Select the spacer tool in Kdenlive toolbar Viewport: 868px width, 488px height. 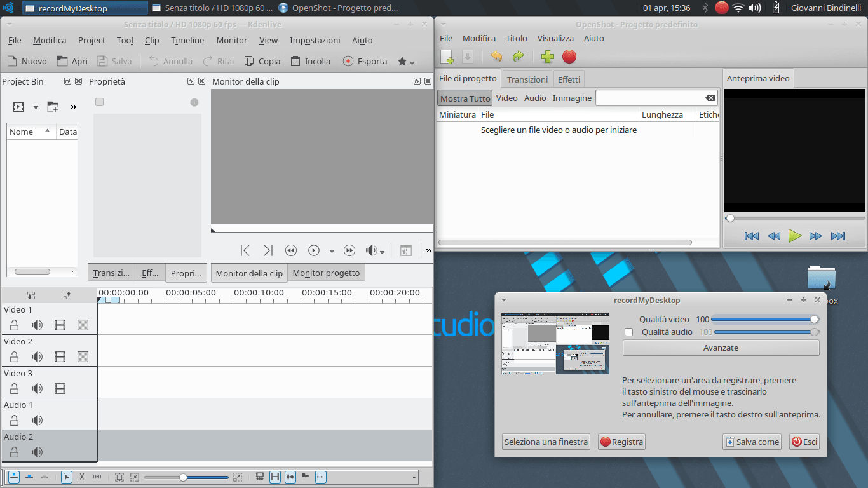(97, 477)
